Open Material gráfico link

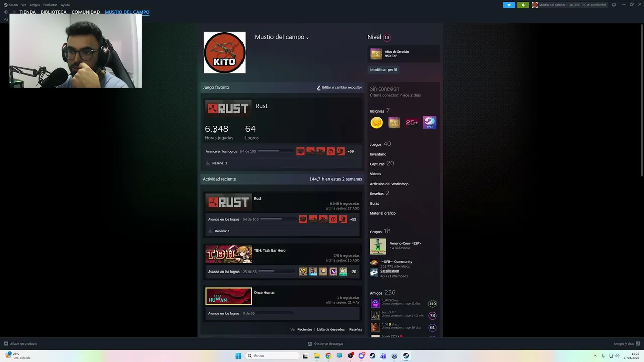[x=383, y=213]
